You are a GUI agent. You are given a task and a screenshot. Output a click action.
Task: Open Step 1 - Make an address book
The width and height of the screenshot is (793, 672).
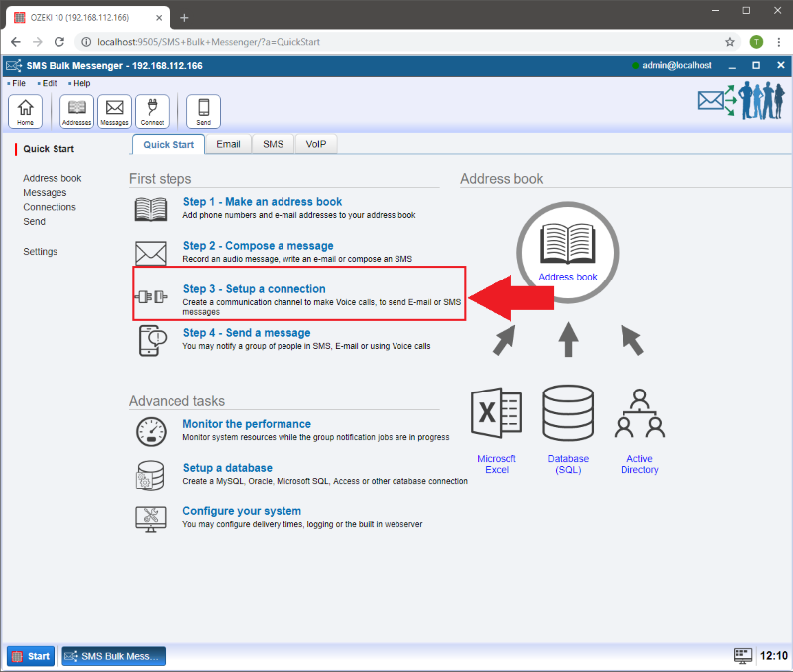point(262,202)
